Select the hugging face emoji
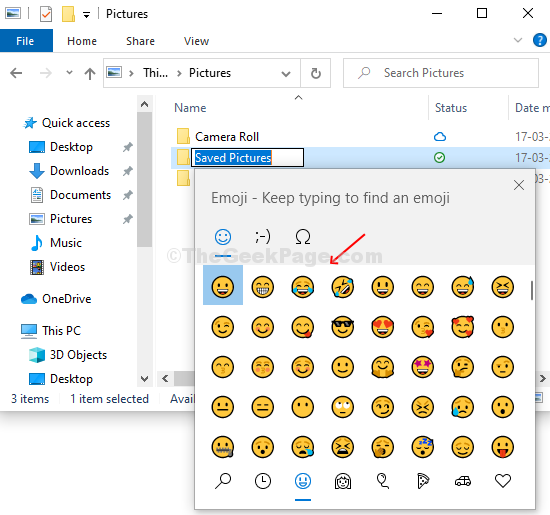Viewport: 550px width, 515px height. pyautogui.click(x=383, y=367)
